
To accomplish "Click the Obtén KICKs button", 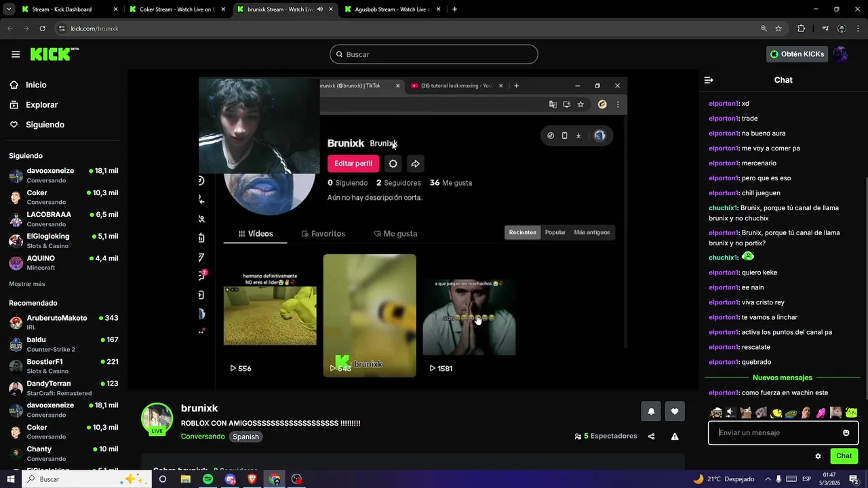I will 797,54.
